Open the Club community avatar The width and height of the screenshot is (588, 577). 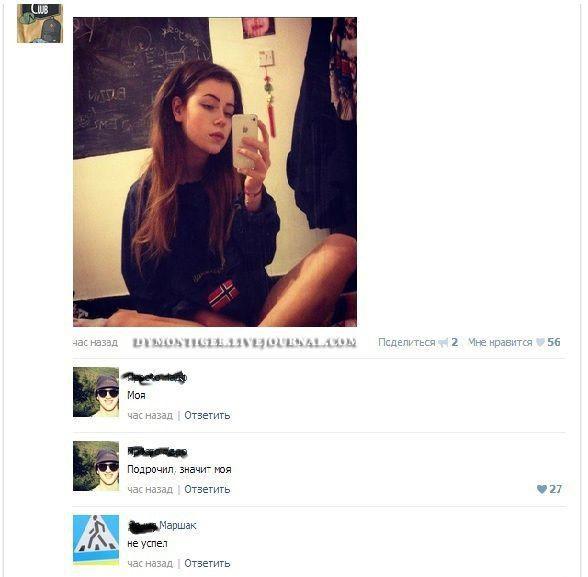click(40, 23)
